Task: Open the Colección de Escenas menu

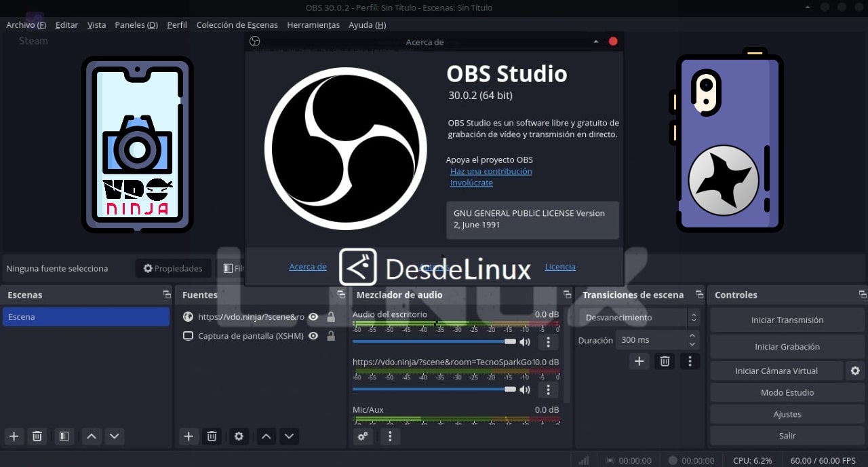Action: (x=237, y=24)
